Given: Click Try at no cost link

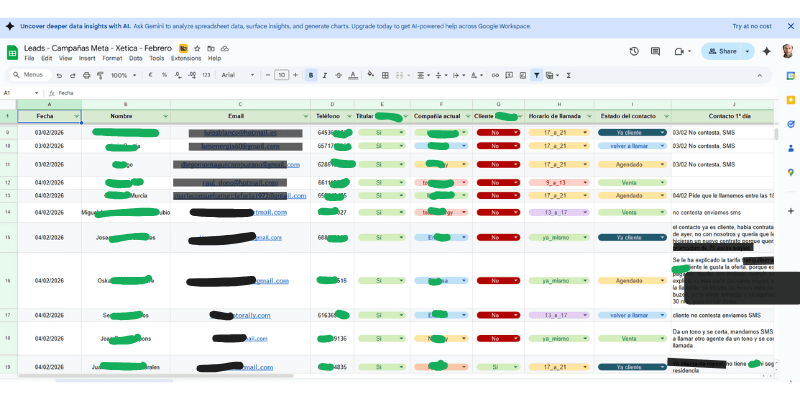Looking at the screenshot, I should pyautogui.click(x=752, y=26).
